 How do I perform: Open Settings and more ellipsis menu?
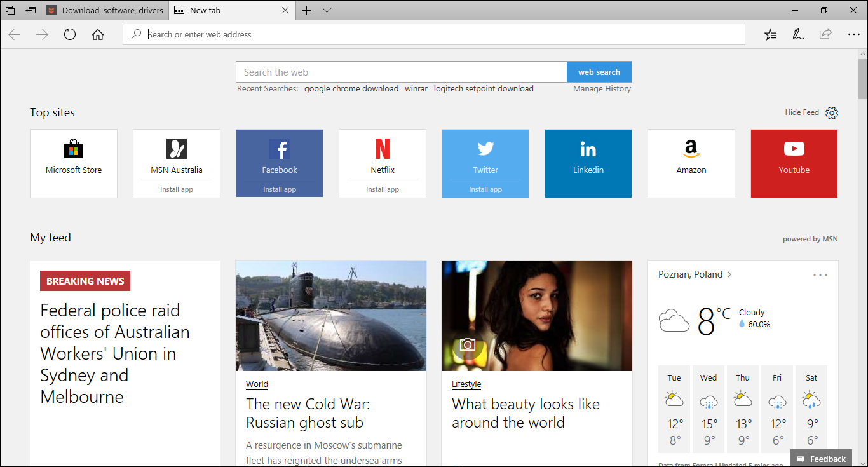click(x=853, y=35)
